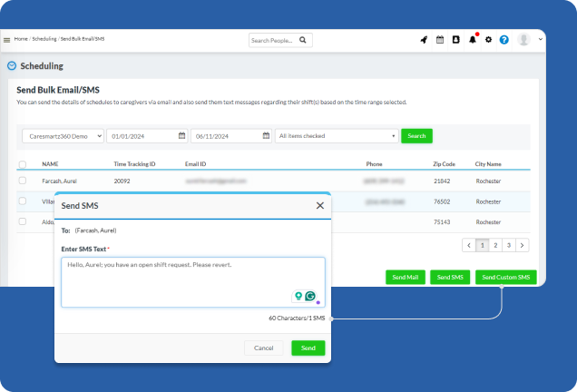Click the search magnifier icon

(303, 40)
